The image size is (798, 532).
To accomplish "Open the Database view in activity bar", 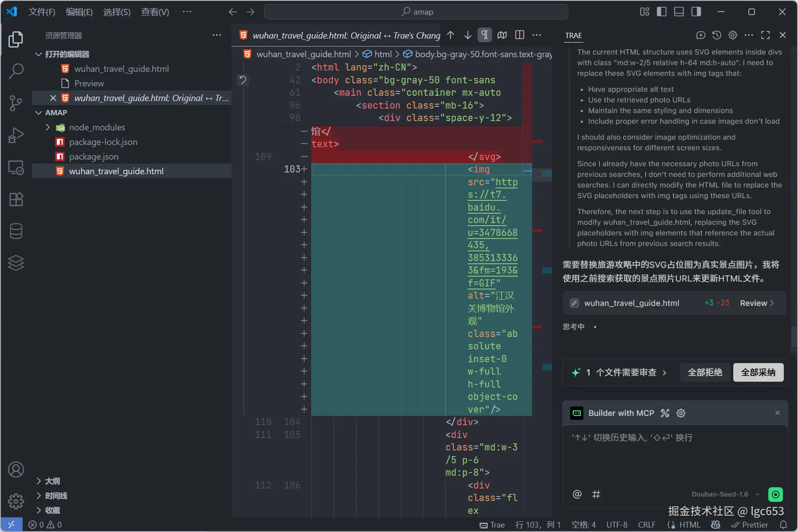I will [x=16, y=231].
